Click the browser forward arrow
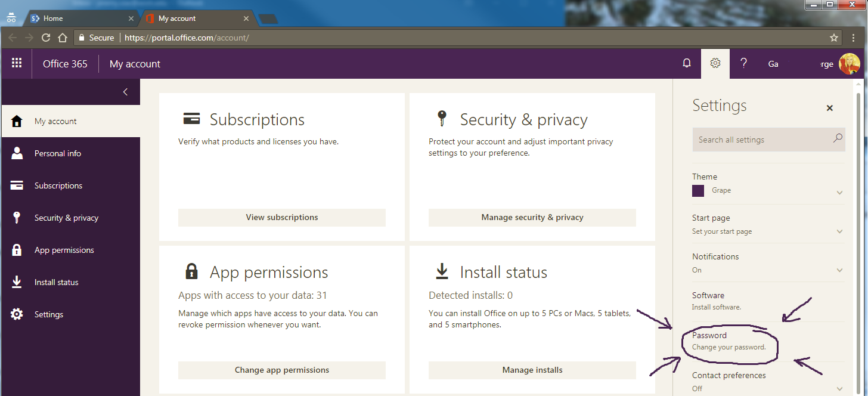Image resolution: width=868 pixels, height=396 pixels. point(29,38)
